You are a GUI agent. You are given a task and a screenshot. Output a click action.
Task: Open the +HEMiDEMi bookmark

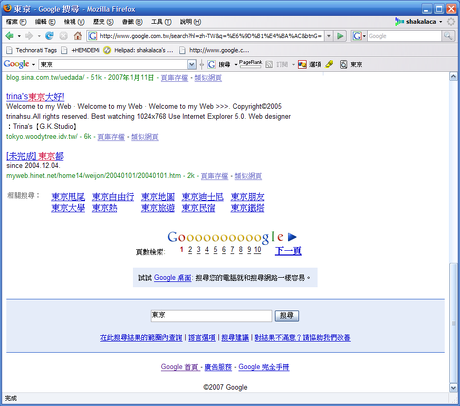pyautogui.click(x=80, y=50)
